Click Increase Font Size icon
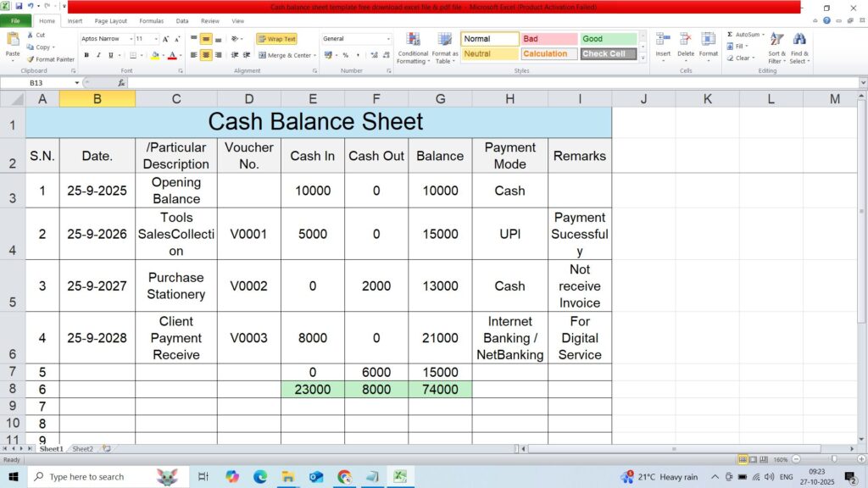 [165, 39]
